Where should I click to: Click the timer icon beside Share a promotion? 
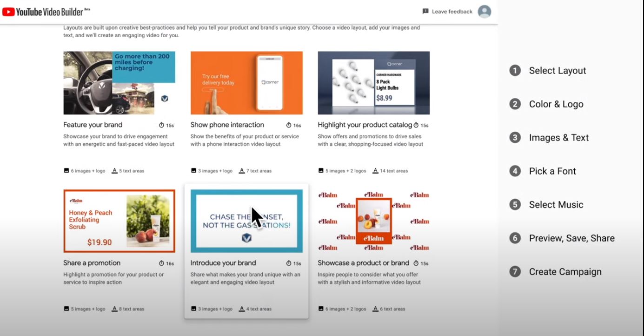point(162,263)
